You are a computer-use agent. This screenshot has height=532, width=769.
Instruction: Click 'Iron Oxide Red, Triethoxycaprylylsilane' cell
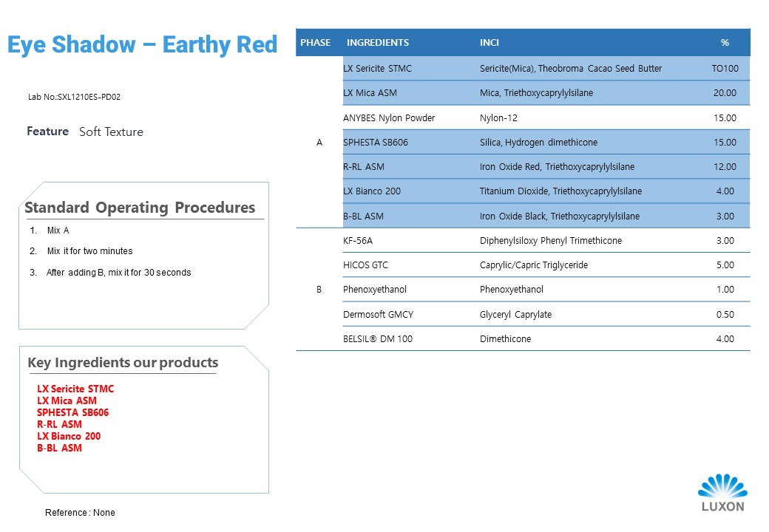click(x=557, y=167)
